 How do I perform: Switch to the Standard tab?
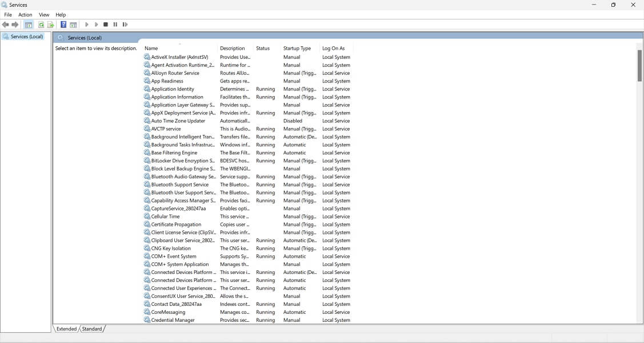(x=92, y=329)
